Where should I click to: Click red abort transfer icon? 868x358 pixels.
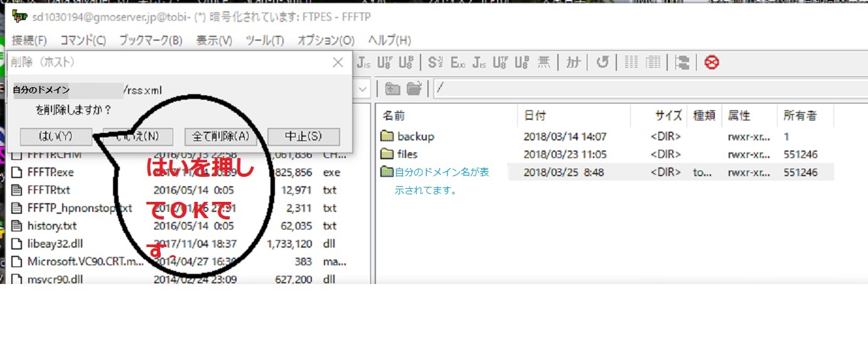coord(712,63)
